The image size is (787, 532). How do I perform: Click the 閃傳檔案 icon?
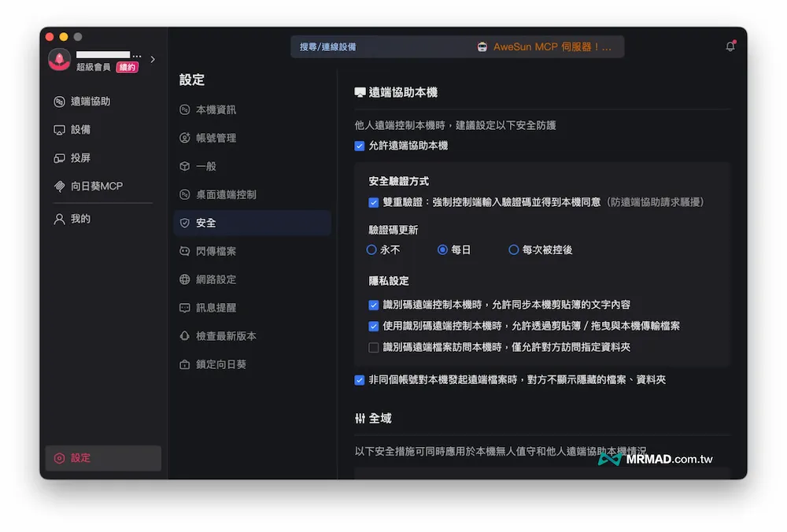pos(185,251)
